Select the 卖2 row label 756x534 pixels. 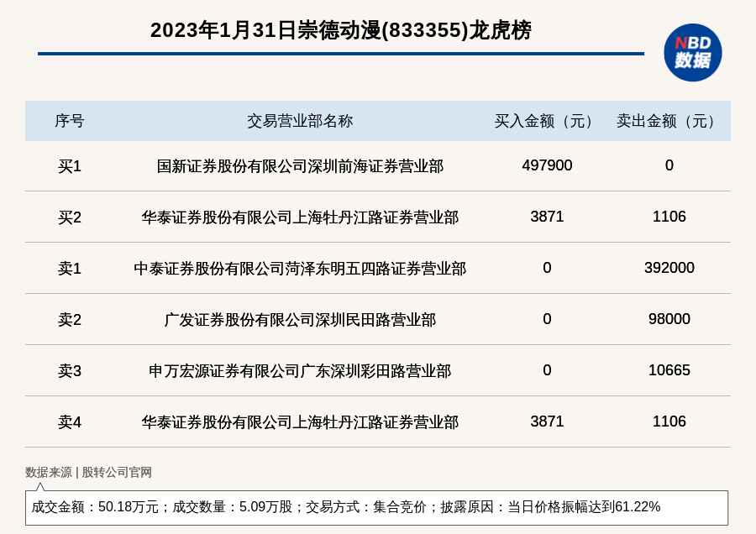tap(70, 320)
